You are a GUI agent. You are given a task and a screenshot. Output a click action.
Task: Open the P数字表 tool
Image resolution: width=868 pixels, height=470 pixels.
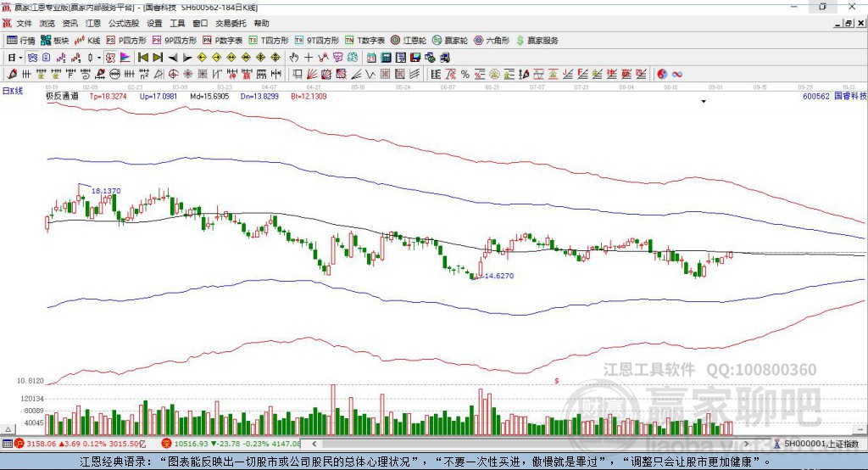[x=222, y=41]
